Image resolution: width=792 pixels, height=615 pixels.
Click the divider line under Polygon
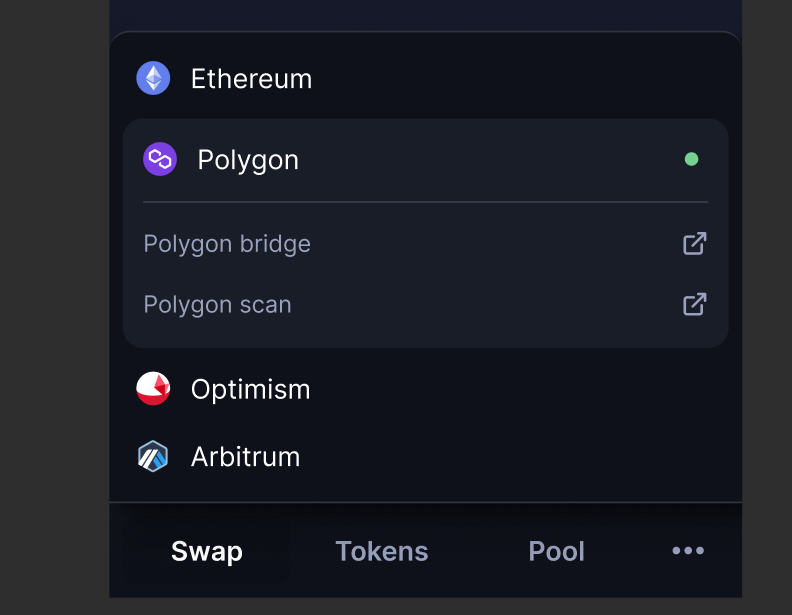425,202
